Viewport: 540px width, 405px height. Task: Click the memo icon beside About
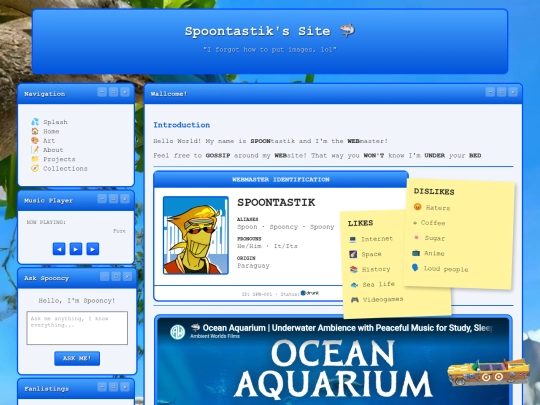click(35, 149)
